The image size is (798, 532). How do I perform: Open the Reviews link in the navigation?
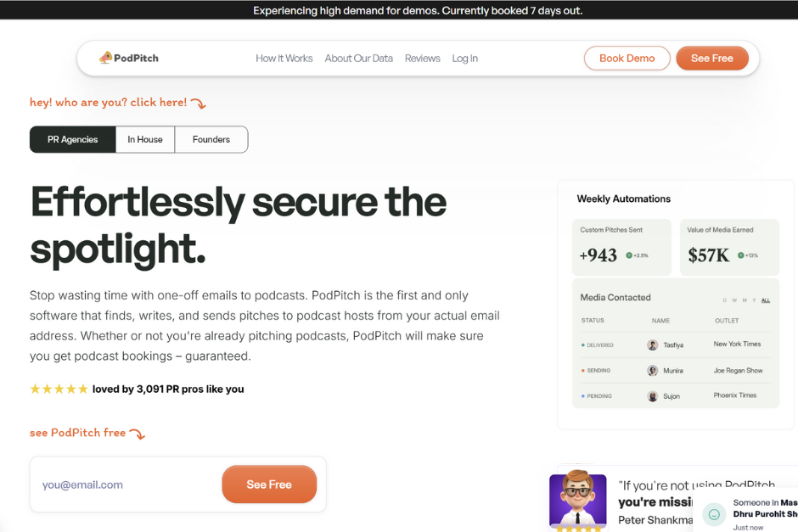[422, 58]
